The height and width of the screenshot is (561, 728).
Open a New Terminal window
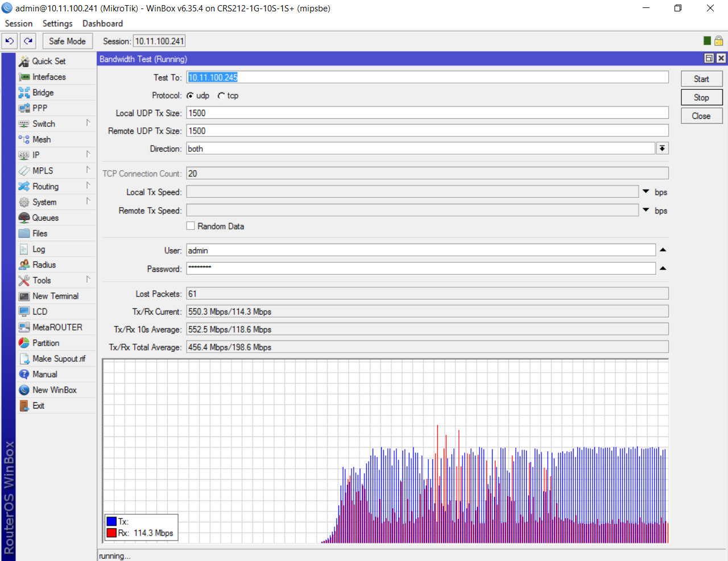click(x=55, y=296)
